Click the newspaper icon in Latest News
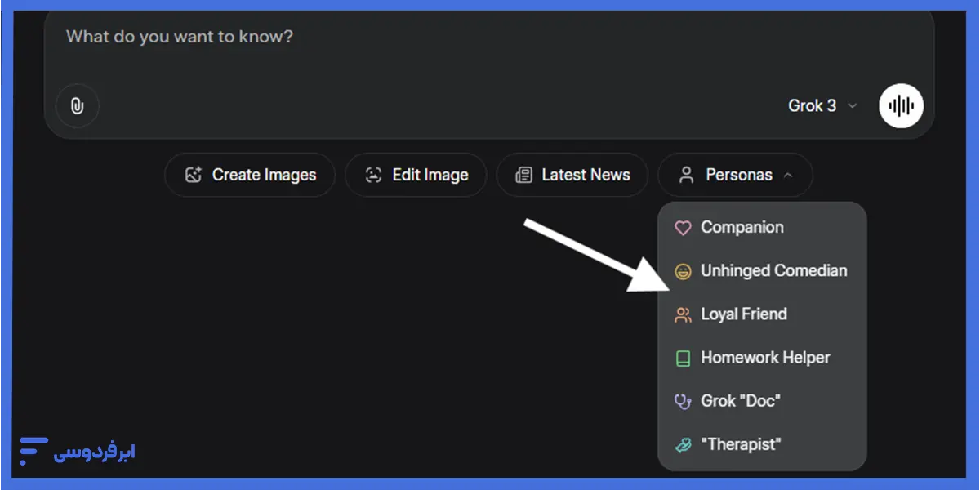This screenshot has height=490, width=980. point(523,175)
